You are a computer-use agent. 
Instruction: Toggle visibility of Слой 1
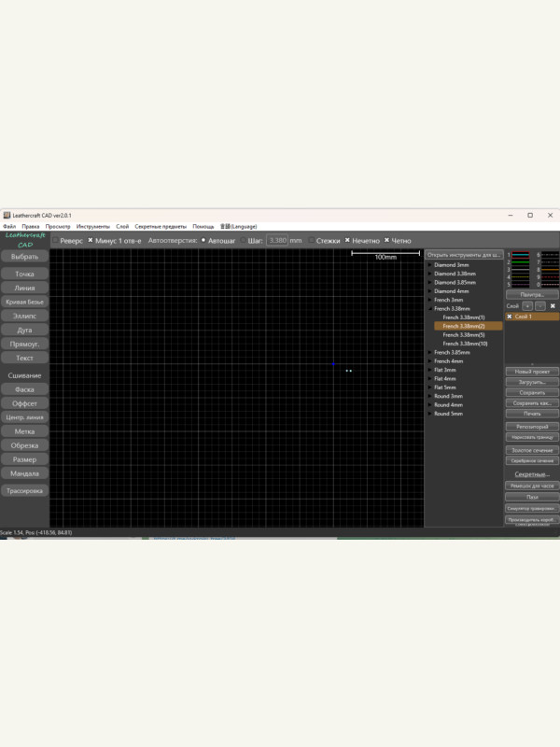coord(510,317)
